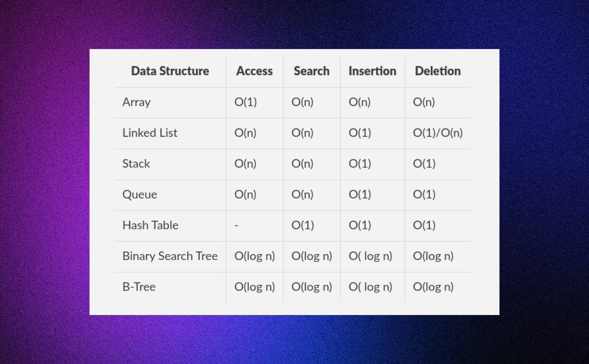Viewport: 589px width, 364px height.
Task: Select Linked List deletion O(1)/O(n) cell
Action: (438, 133)
